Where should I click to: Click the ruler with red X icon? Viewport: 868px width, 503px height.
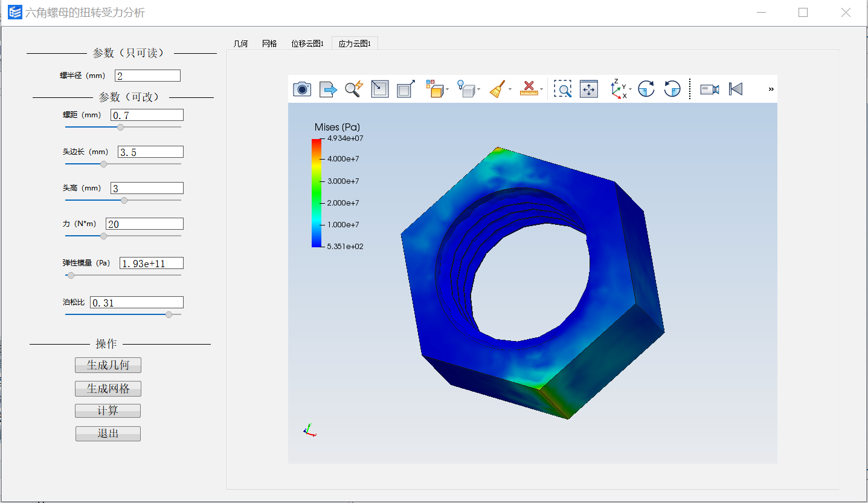[529, 89]
